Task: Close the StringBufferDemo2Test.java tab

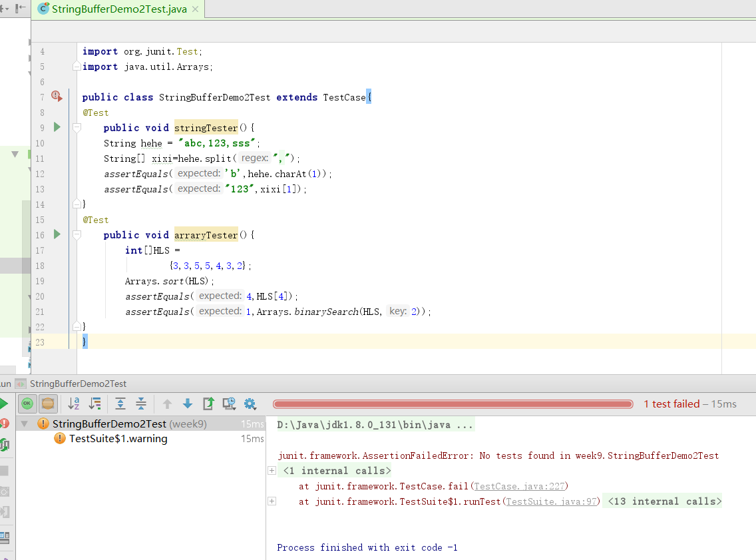Action: point(195,9)
